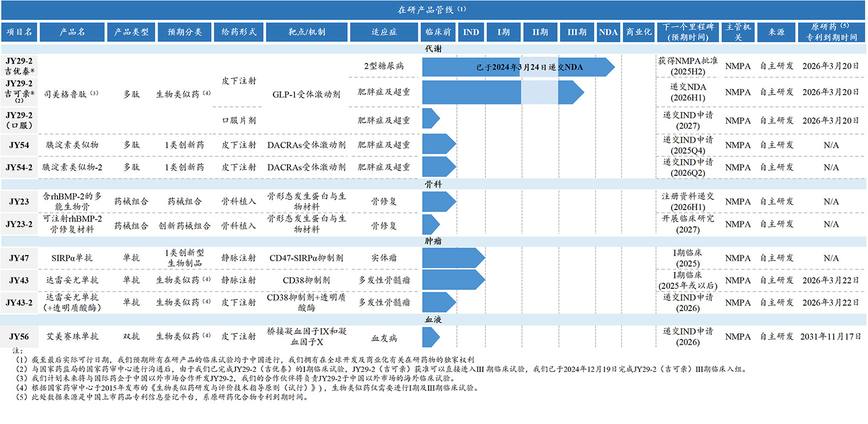Click the JY29-2 吉优泰 NDA progress arrow
Screen dimensions: 868x424
518,67
